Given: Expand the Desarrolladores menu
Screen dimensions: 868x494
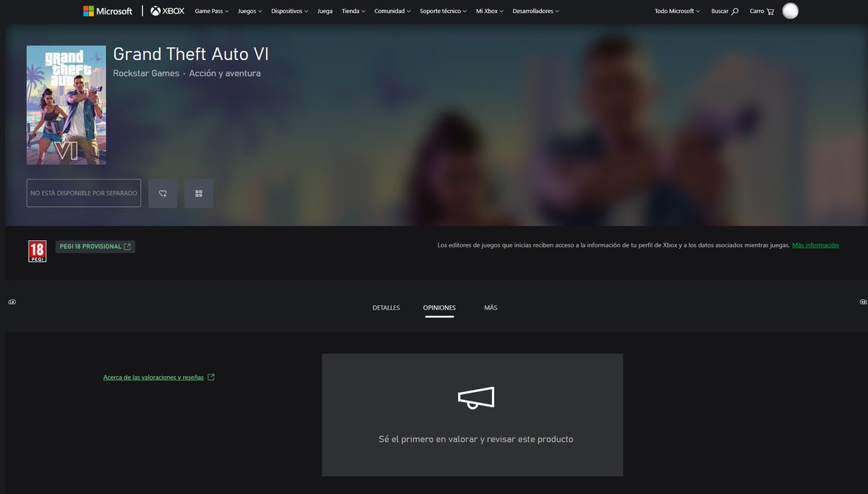Looking at the screenshot, I should tap(536, 12).
